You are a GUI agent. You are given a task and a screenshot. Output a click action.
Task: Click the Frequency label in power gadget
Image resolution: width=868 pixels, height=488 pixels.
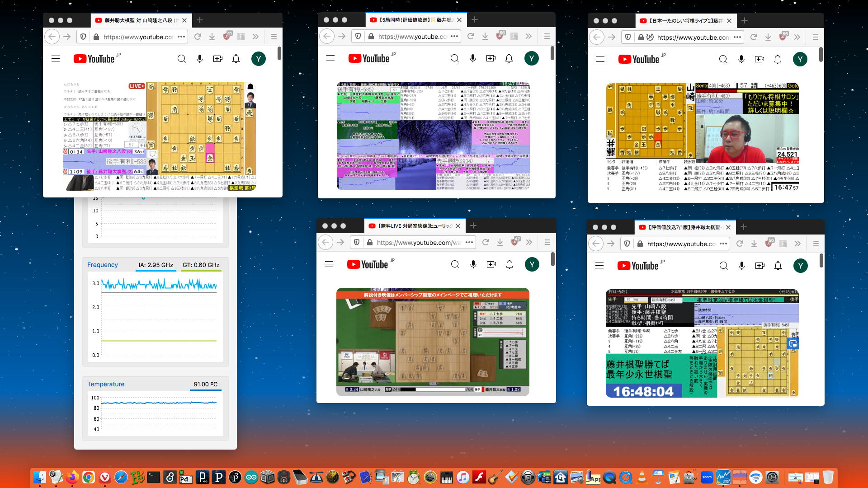(x=103, y=265)
